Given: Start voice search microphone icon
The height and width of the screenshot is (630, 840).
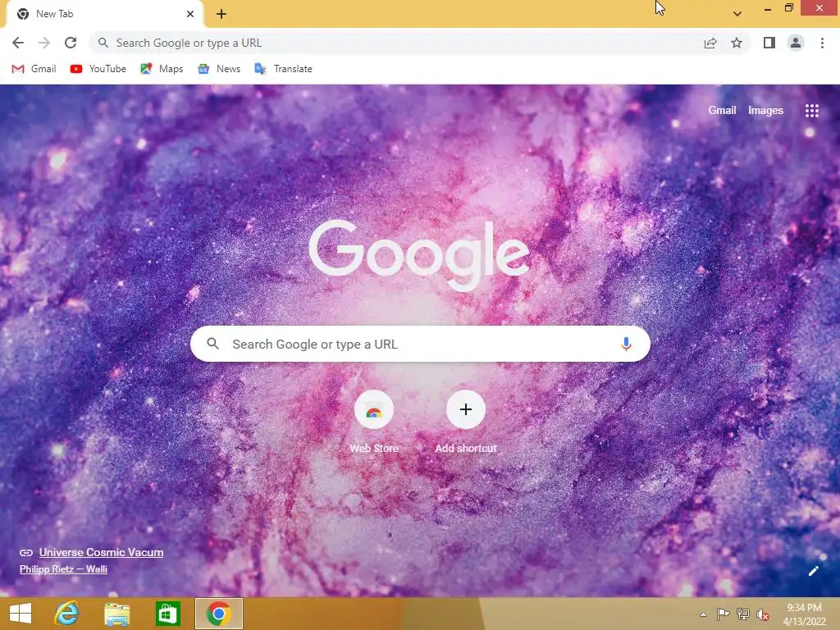Looking at the screenshot, I should (626, 344).
